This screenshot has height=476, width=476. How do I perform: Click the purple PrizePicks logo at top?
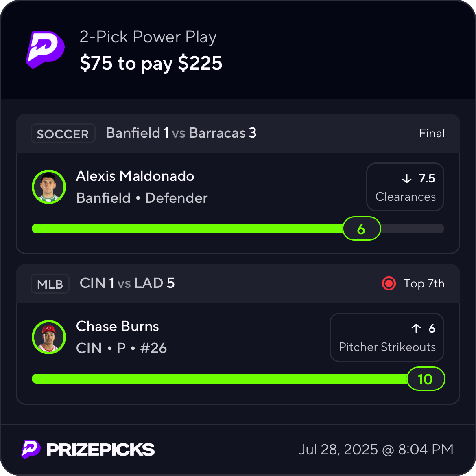pyautogui.click(x=45, y=50)
